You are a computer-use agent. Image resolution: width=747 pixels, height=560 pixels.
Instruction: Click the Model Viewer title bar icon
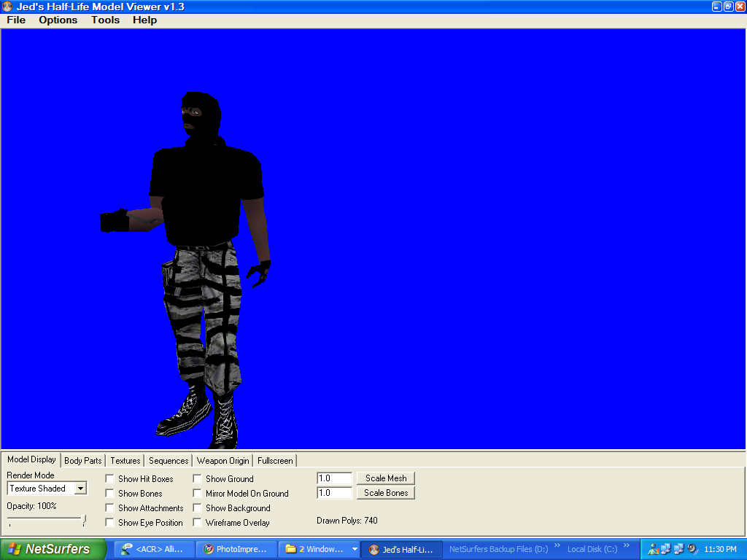[7, 7]
